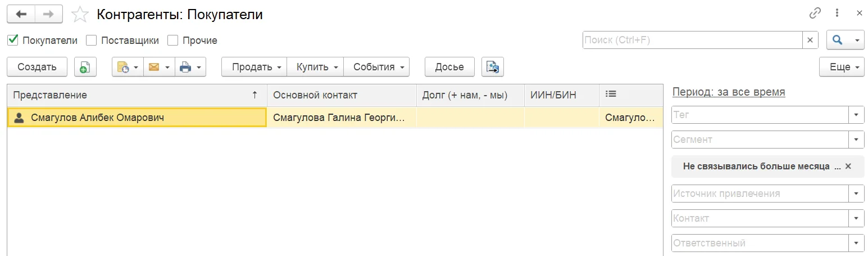Sort by the Представление column header

(137, 95)
